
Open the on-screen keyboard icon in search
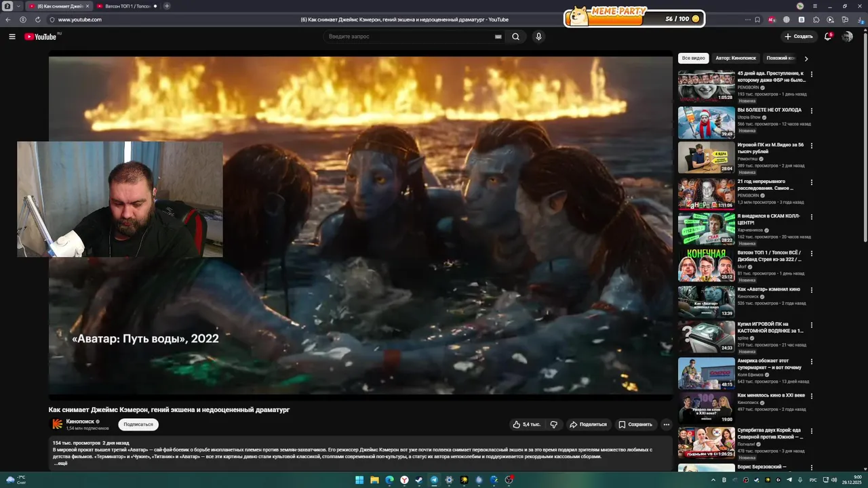[x=498, y=37]
